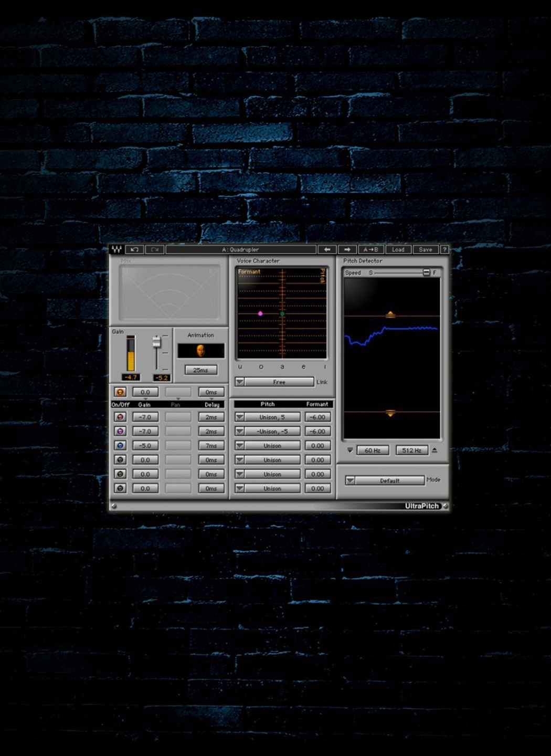Go to the next preset with right arrow
Screen dimensions: 551x756
click(347, 249)
